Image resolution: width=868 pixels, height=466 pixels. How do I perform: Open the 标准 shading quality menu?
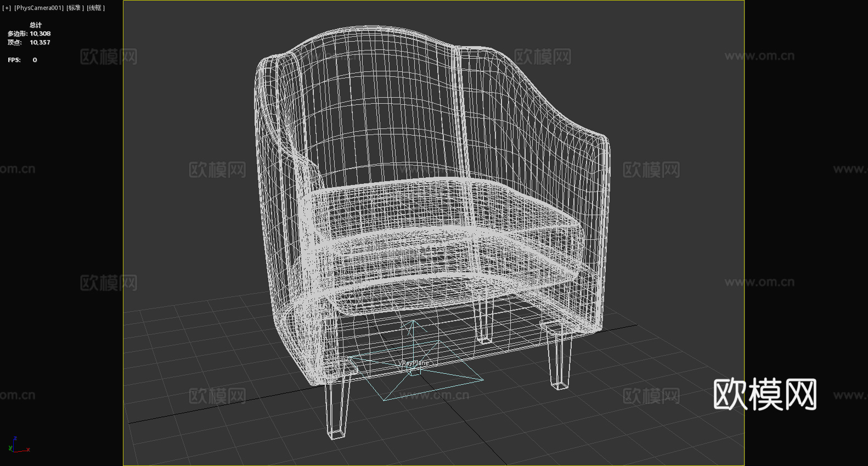[75, 8]
